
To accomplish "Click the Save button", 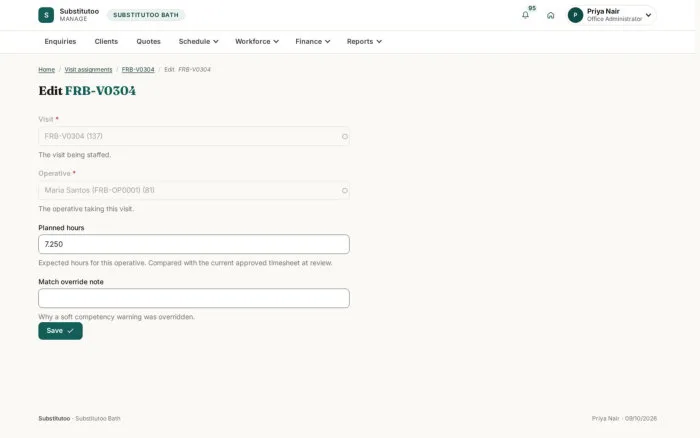I will [x=60, y=331].
